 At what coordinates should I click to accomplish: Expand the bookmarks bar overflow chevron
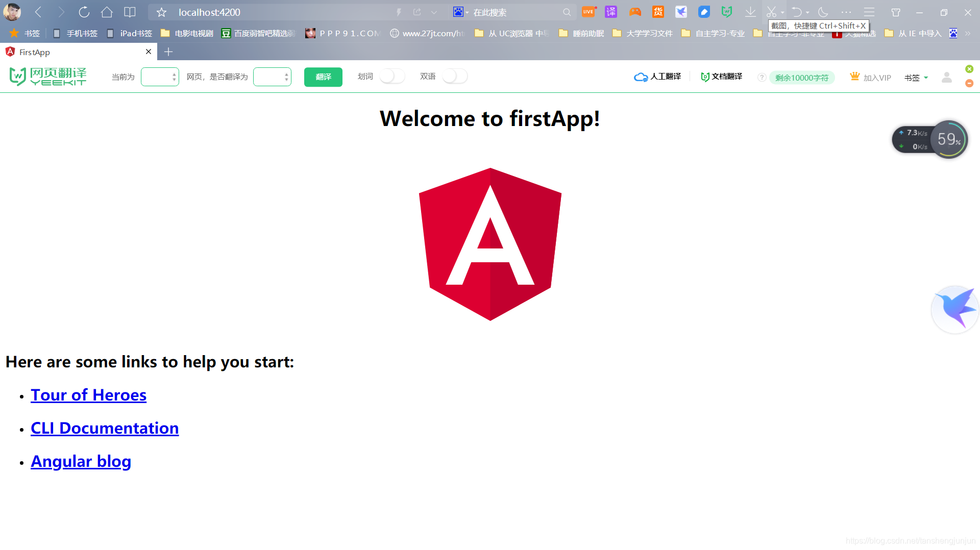968,33
